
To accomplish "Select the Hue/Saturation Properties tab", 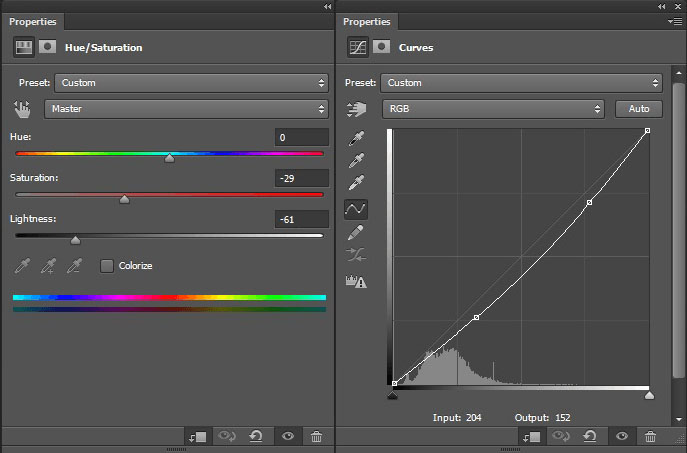I will (33, 21).
